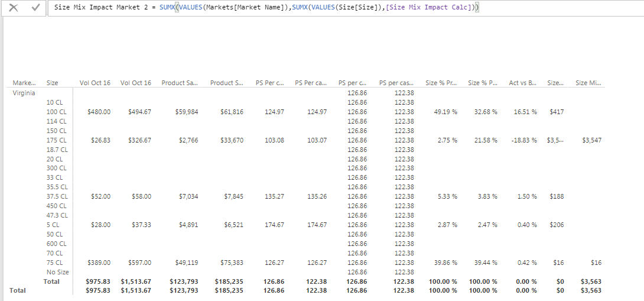Click the 21.58 % cell

[486, 140]
